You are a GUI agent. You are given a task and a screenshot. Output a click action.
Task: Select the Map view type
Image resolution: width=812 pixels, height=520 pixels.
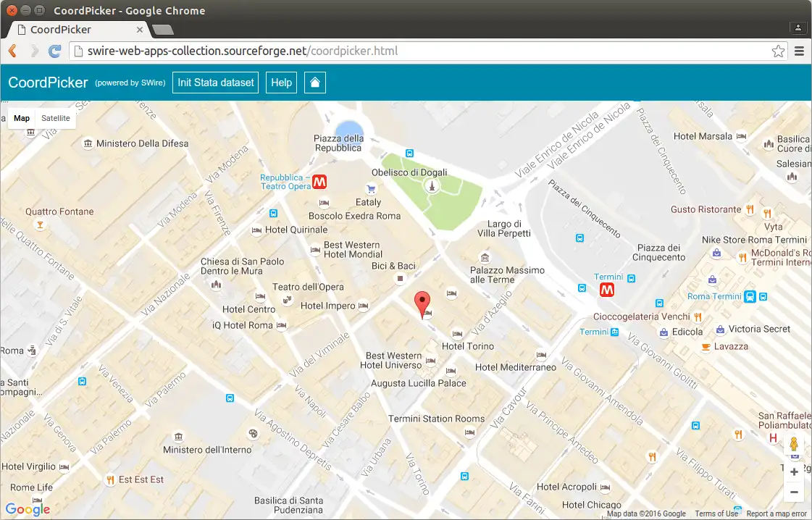(x=22, y=118)
